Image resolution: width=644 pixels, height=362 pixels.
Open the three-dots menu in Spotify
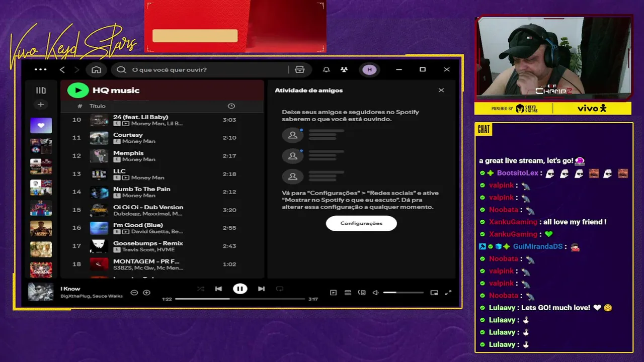tap(40, 70)
